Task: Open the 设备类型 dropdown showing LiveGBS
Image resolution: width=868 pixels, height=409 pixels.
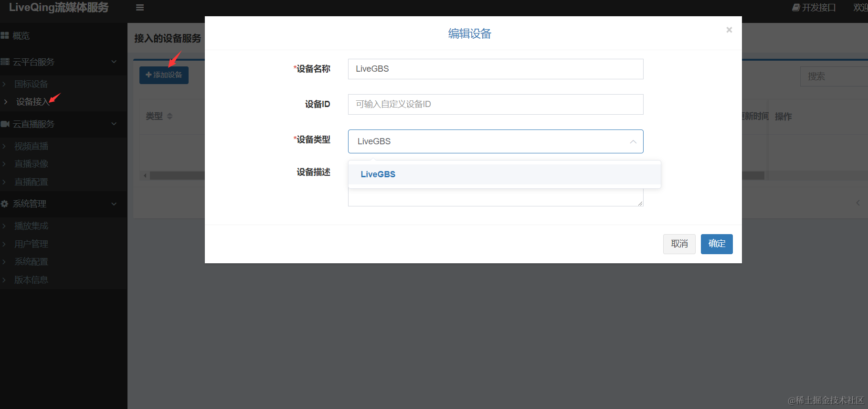Action: pos(496,141)
